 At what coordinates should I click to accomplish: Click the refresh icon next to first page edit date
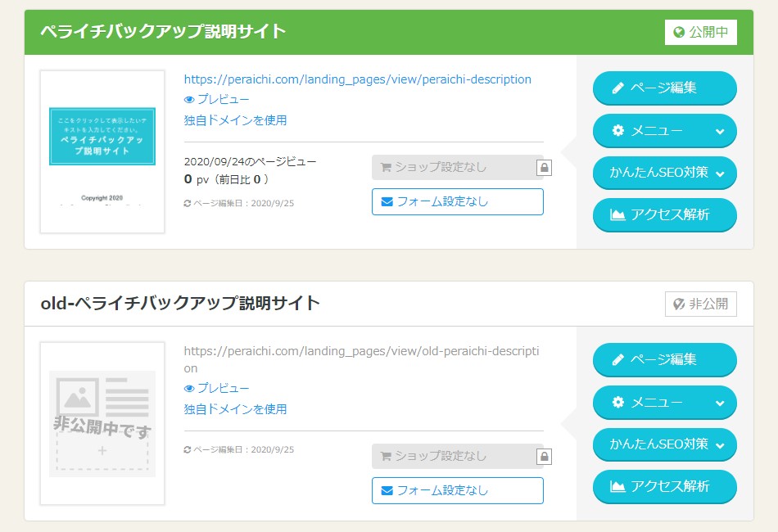tap(188, 202)
